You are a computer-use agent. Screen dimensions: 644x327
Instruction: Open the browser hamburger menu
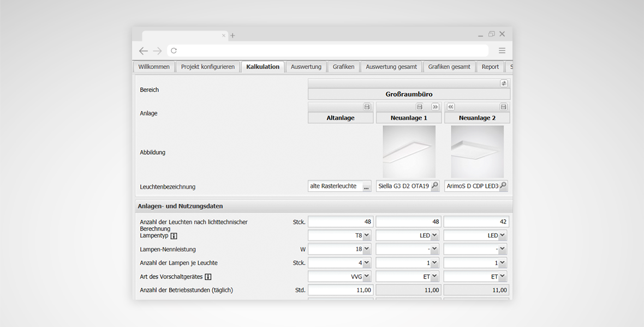click(x=502, y=51)
